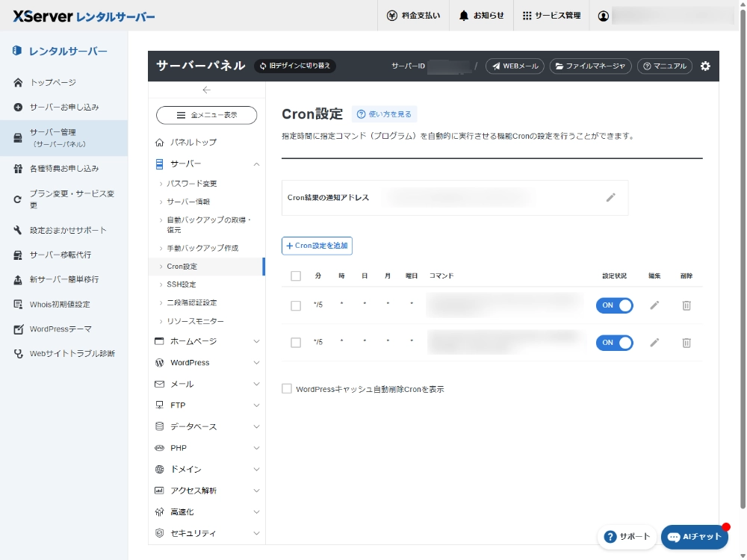747x560 pixels.
Task: Enable WordPressキャッシュ自動削除Cronを表示 checkbox
Action: (x=287, y=389)
